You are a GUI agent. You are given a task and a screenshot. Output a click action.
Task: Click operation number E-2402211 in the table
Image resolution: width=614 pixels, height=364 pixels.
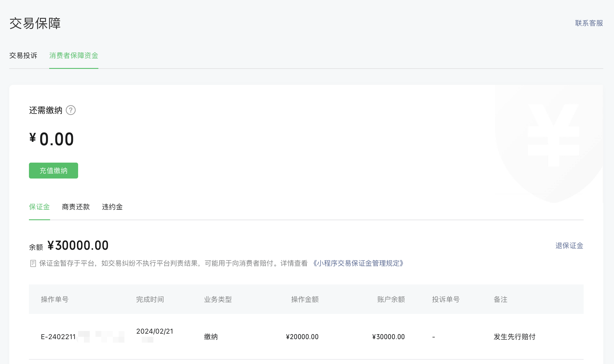pyautogui.click(x=59, y=337)
